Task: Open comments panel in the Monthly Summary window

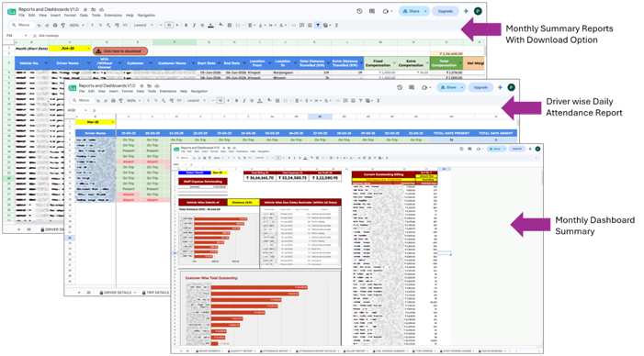Action: (x=372, y=11)
